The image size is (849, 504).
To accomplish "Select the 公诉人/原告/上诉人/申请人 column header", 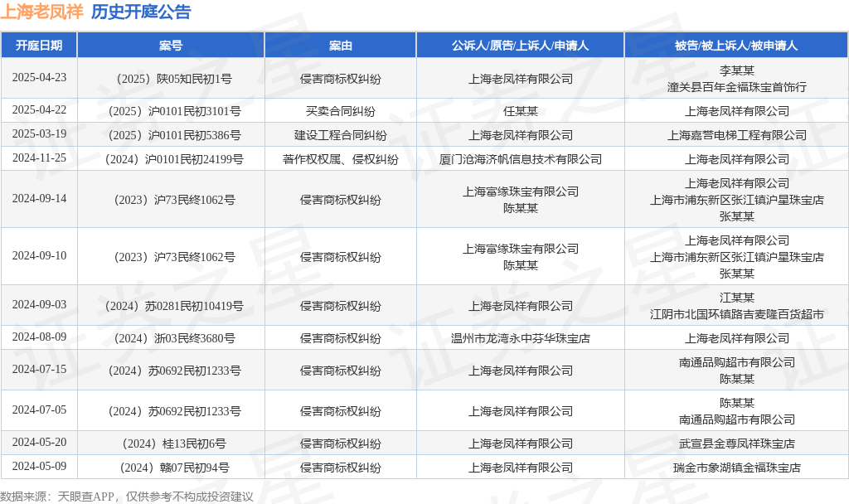I will (x=521, y=46).
